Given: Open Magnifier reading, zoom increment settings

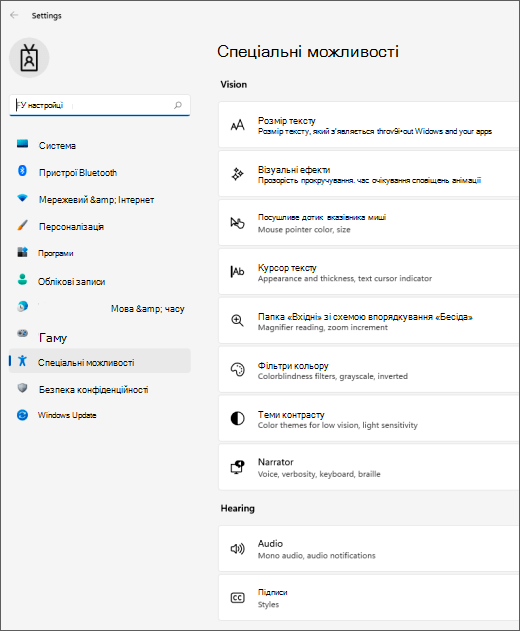Looking at the screenshot, I should click(x=369, y=320).
